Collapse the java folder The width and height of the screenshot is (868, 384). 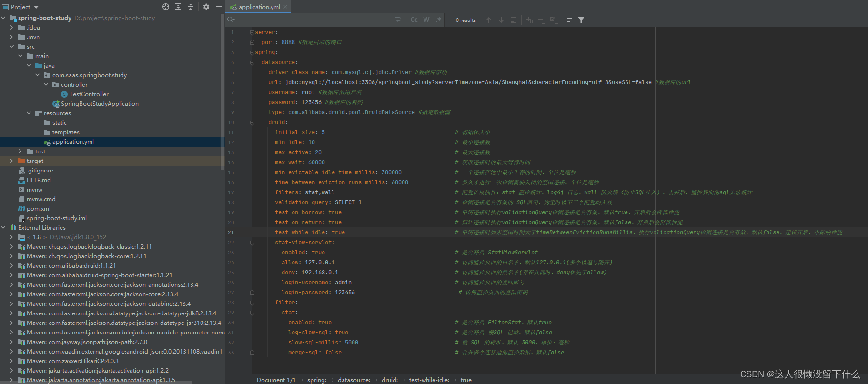click(x=29, y=66)
